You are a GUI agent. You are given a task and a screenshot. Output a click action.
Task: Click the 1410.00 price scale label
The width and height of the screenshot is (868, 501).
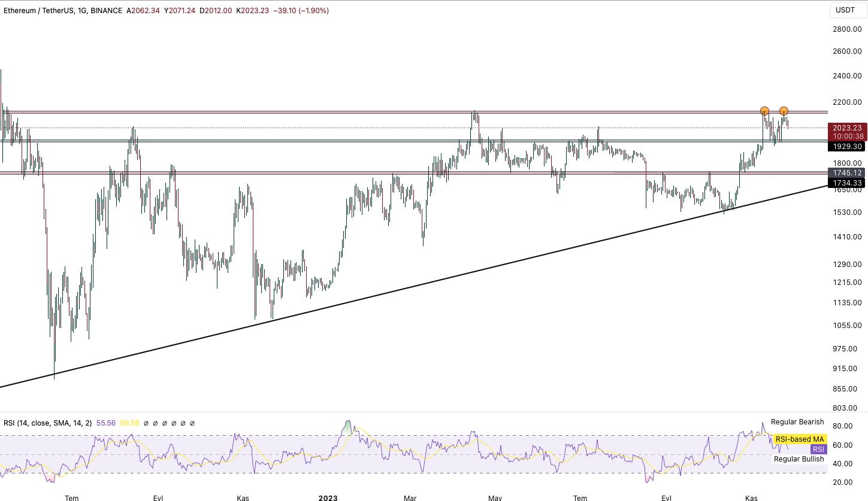(846, 237)
